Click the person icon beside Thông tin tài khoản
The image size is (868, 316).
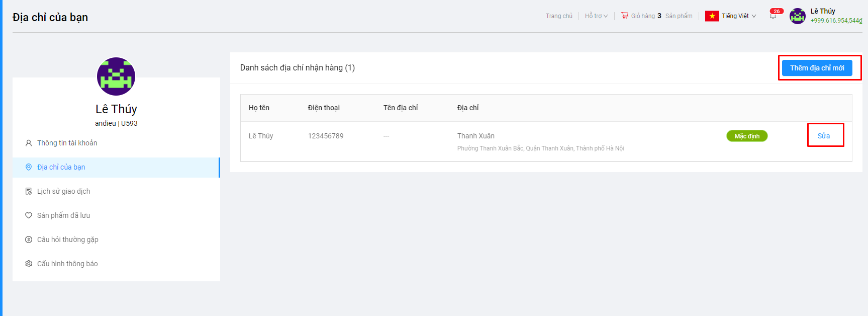coord(29,143)
